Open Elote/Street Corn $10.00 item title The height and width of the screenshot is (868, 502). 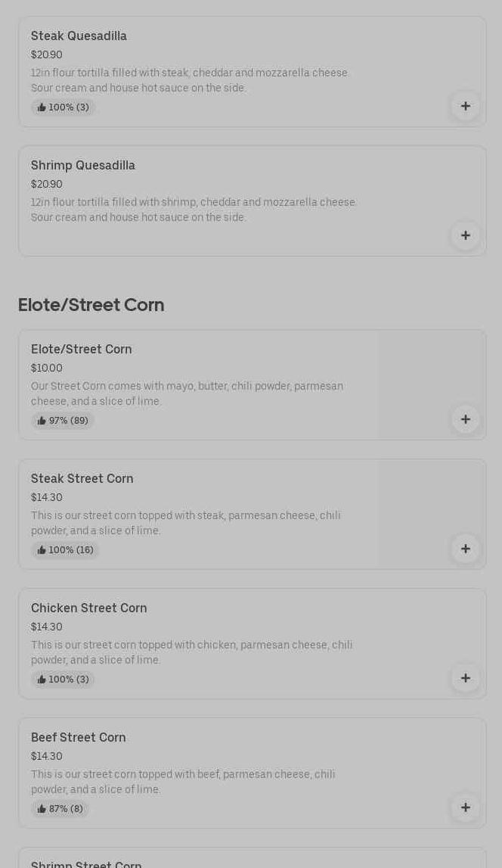(82, 349)
